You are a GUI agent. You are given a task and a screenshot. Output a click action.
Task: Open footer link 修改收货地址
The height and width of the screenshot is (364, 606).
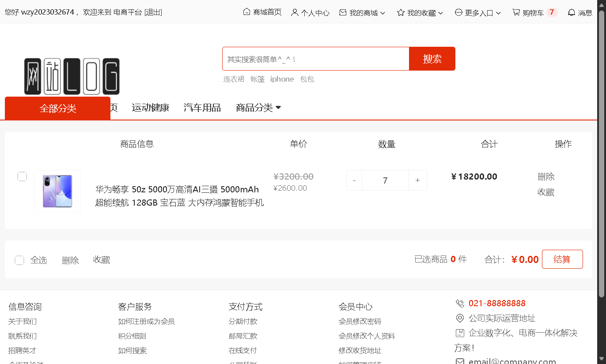click(360, 351)
